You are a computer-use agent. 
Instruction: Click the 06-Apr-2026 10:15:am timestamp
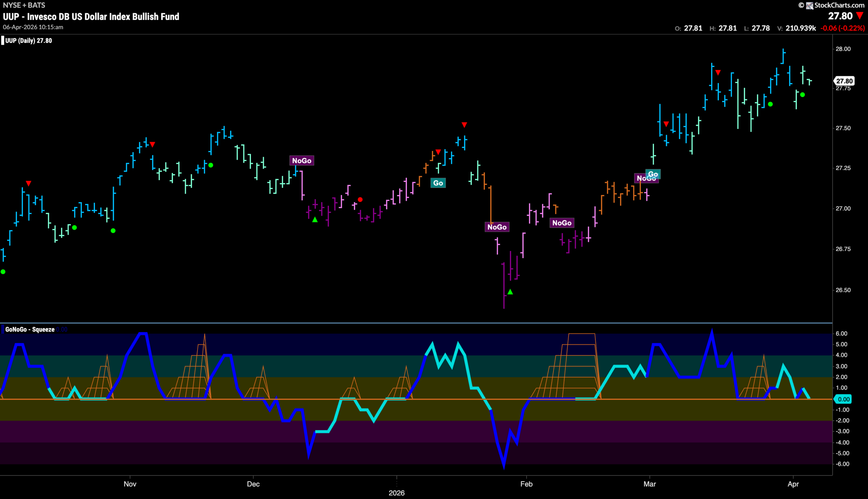tap(33, 27)
